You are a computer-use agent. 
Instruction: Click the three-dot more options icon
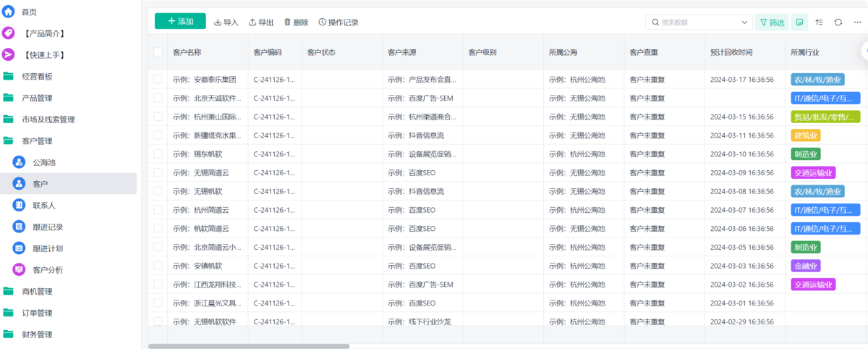(x=856, y=22)
